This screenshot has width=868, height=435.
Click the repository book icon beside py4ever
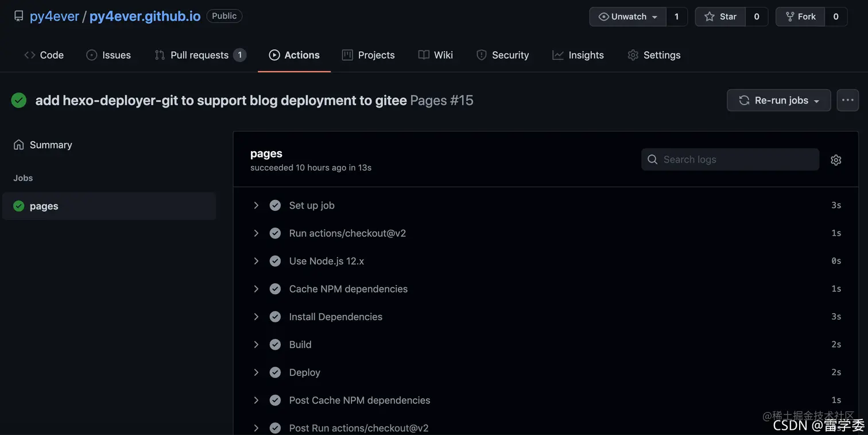pyautogui.click(x=19, y=16)
